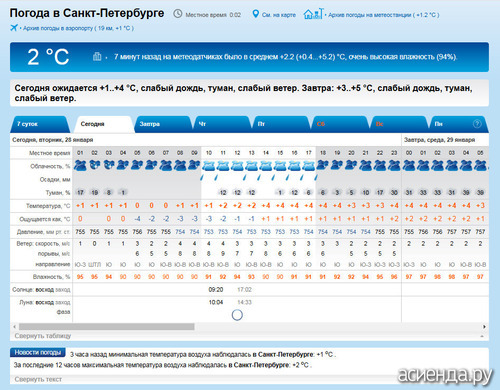Open the Пн forecast tab
Viewport: 500px width, 390px height.
pos(458,124)
